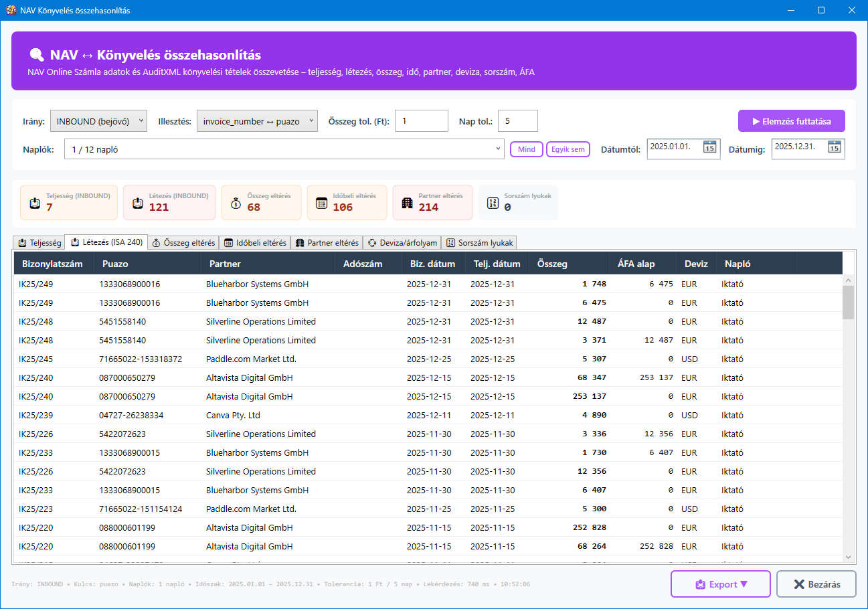Click the Egyik sem button

(x=568, y=149)
